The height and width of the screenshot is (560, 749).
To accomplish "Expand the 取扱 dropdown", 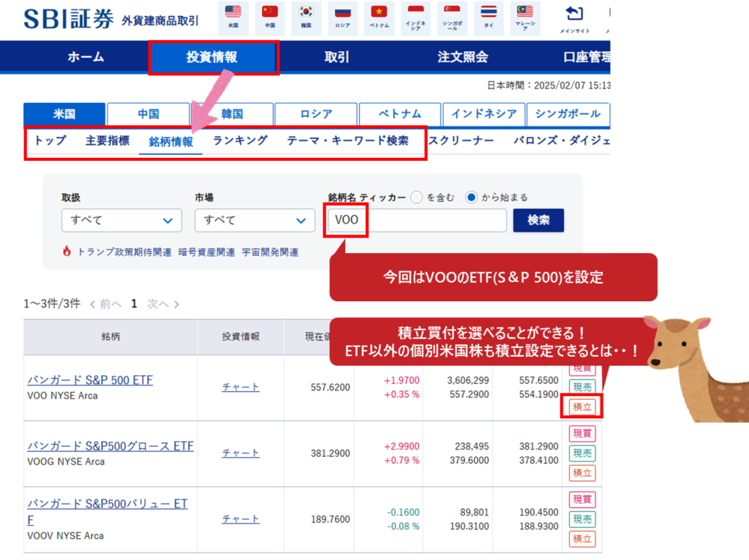I will click(121, 220).
